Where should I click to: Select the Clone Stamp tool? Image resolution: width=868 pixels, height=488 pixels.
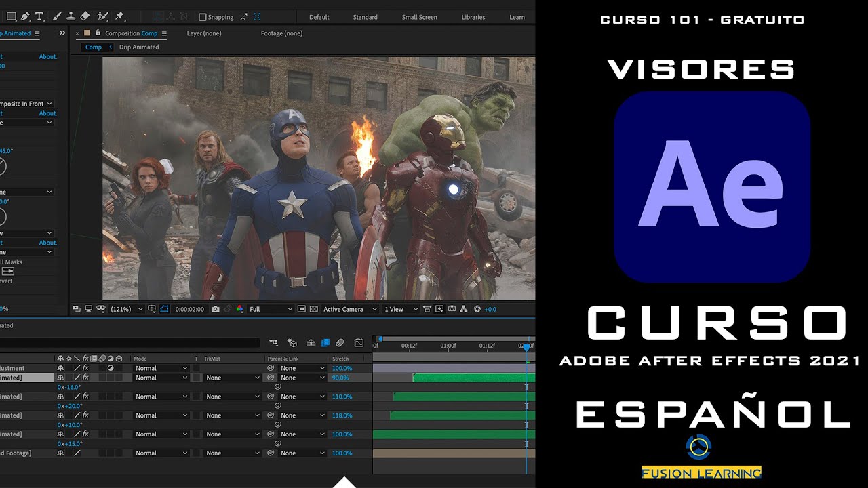tap(71, 16)
